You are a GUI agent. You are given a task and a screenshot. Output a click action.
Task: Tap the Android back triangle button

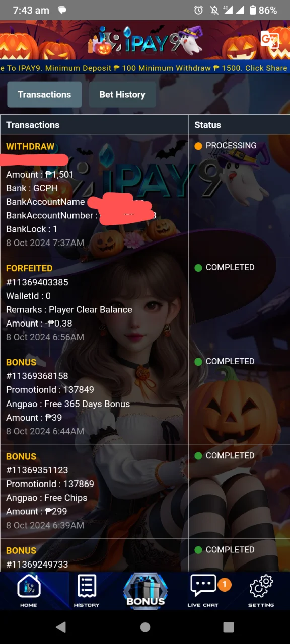coord(61,627)
